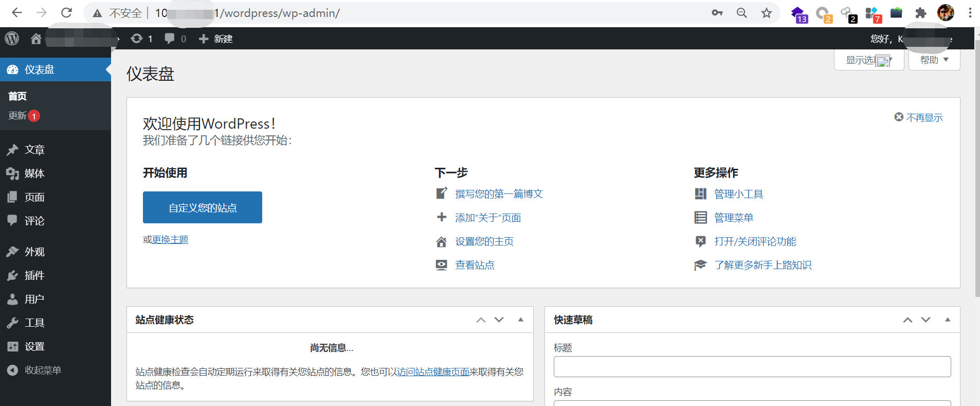
Task: Click 自定义您的站点 button
Action: (x=203, y=207)
